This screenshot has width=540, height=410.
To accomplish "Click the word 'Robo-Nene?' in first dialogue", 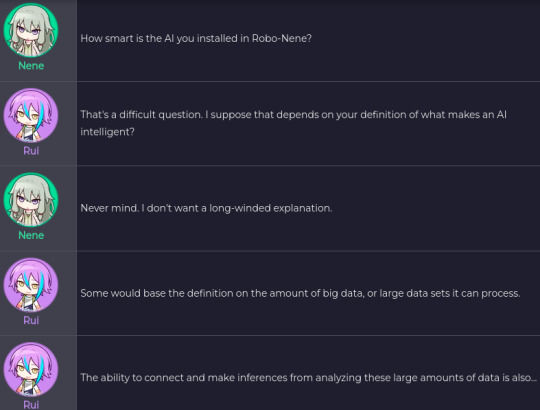I will [282, 39].
